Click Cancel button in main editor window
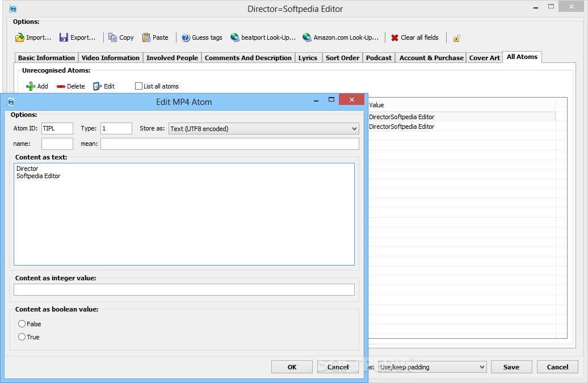The image size is (588, 383). click(x=557, y=367)
